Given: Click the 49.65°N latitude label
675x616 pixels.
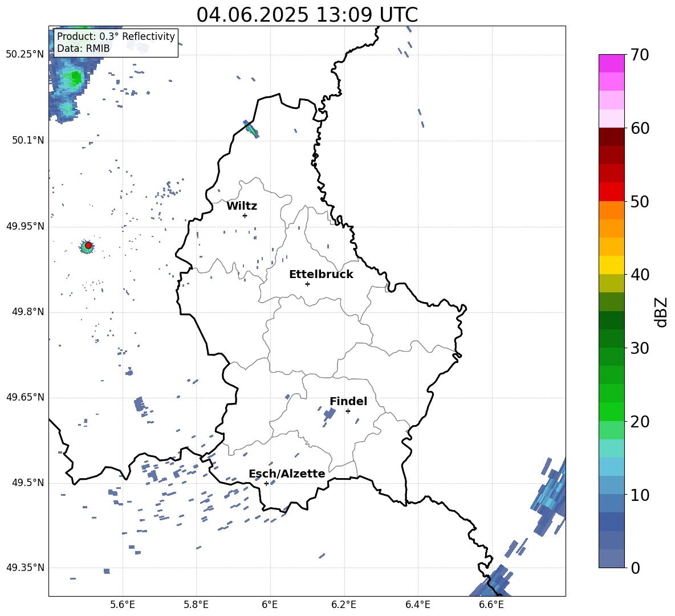Looking at the screenshot, I should pos(25,397).
